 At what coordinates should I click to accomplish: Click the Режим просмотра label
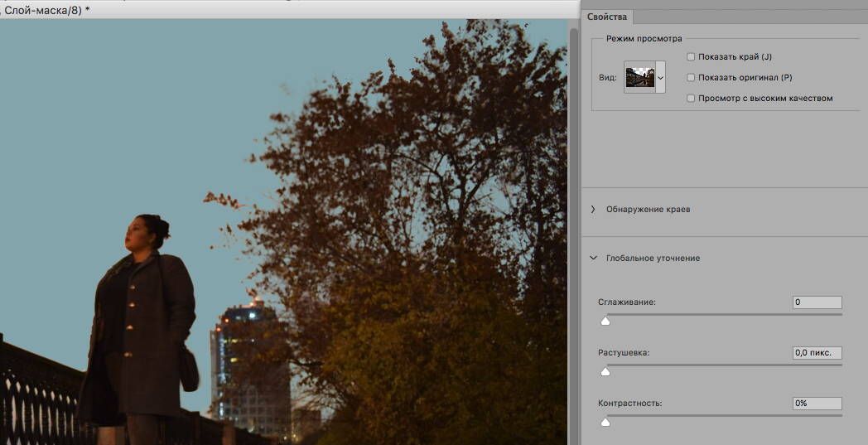(644, 39)
